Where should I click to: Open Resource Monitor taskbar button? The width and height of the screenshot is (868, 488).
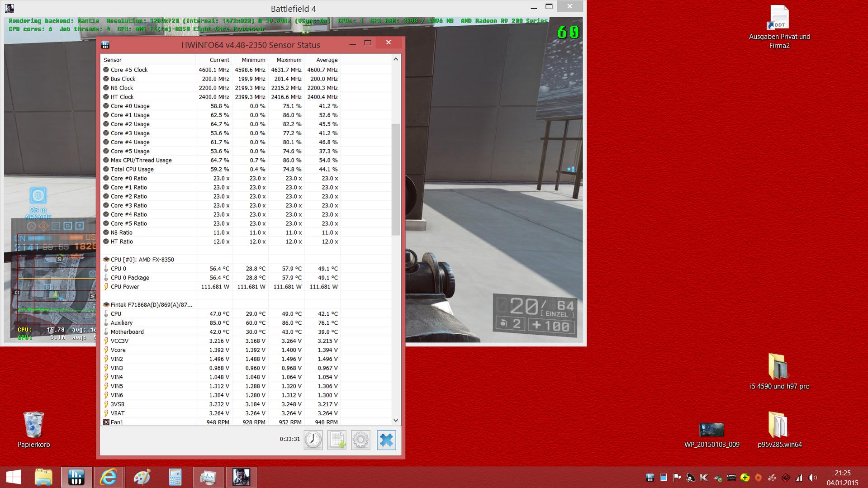tap(208, 477)
